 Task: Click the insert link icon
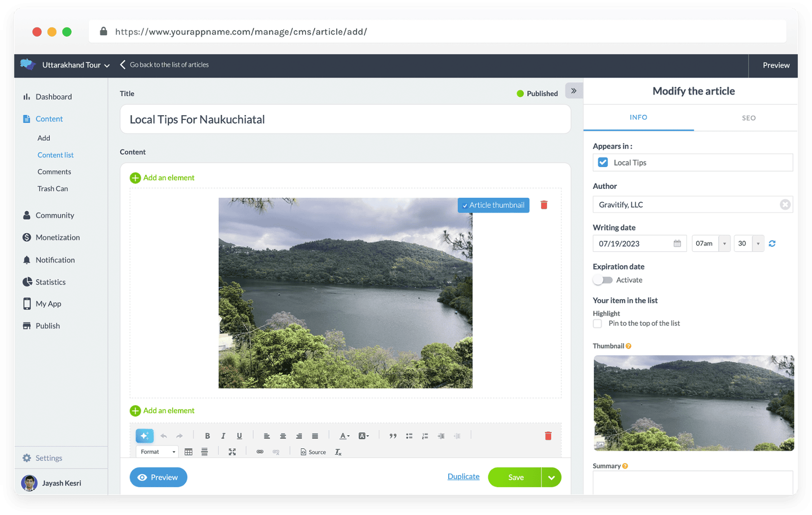click(260, 452)
